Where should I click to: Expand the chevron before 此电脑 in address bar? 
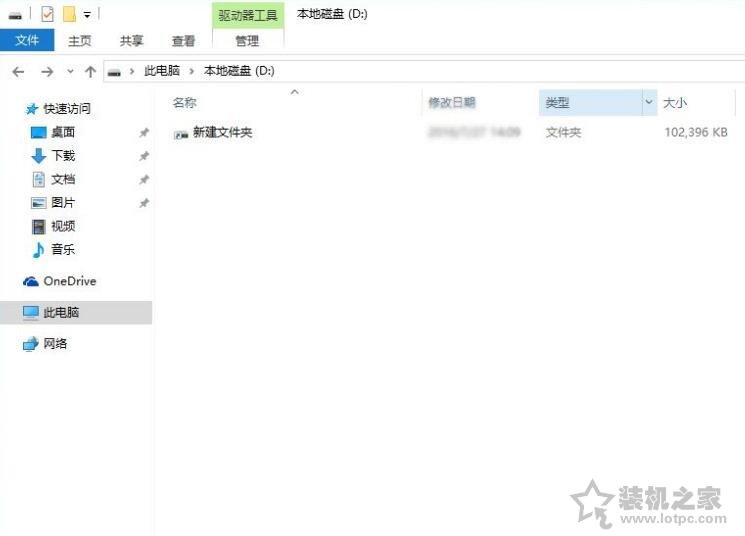(x=132, y=72)
